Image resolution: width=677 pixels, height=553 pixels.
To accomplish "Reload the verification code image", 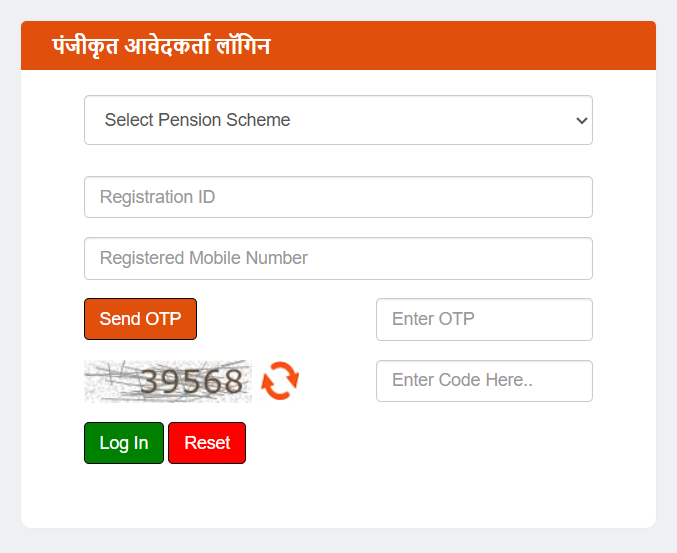I will pos(280,381).
